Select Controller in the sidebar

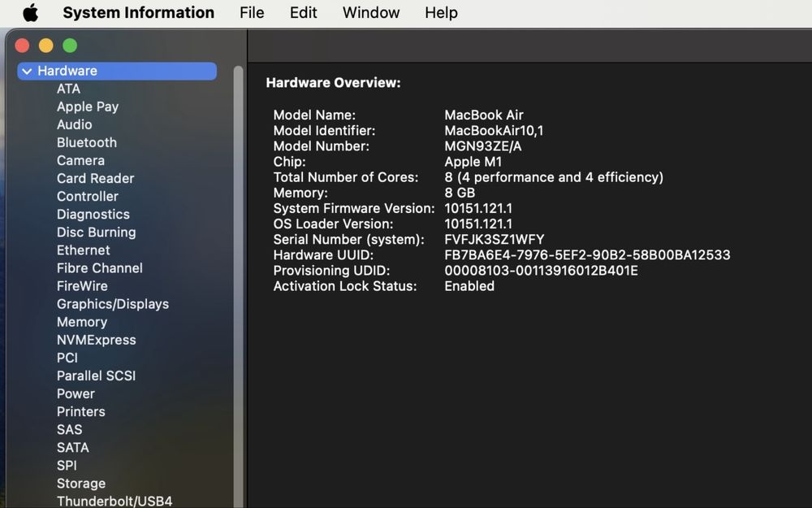[88, 197]
